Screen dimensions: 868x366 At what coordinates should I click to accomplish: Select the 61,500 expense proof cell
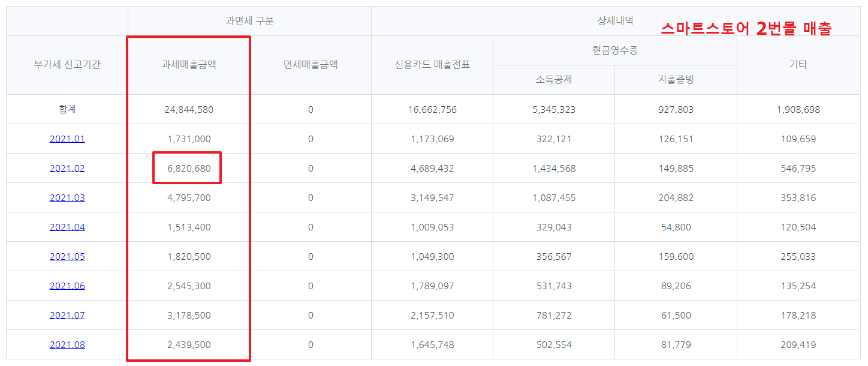pos(676,316)
